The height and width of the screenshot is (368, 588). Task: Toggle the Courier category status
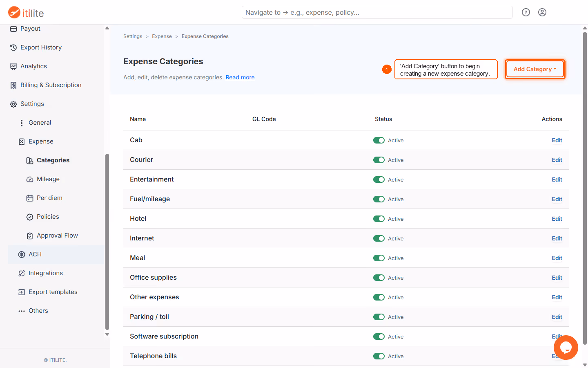point(379,160)
